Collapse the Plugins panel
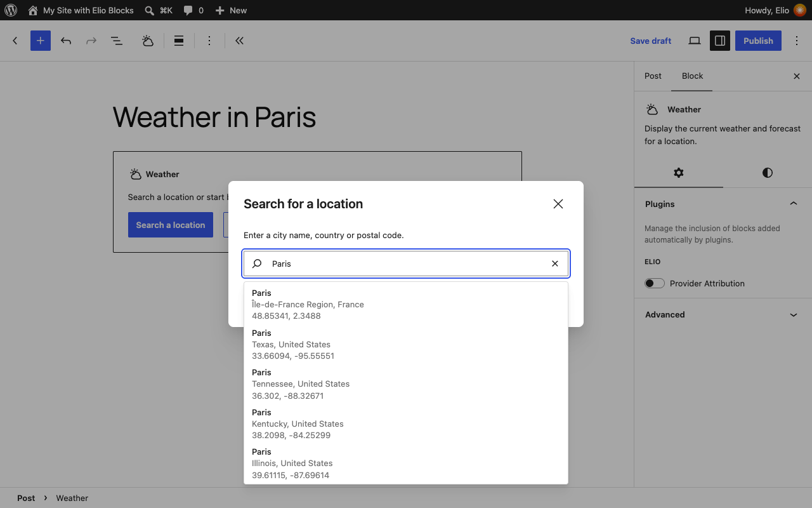Image resolution: width=812 pixels, height=508 pixels. coord(723,204)
